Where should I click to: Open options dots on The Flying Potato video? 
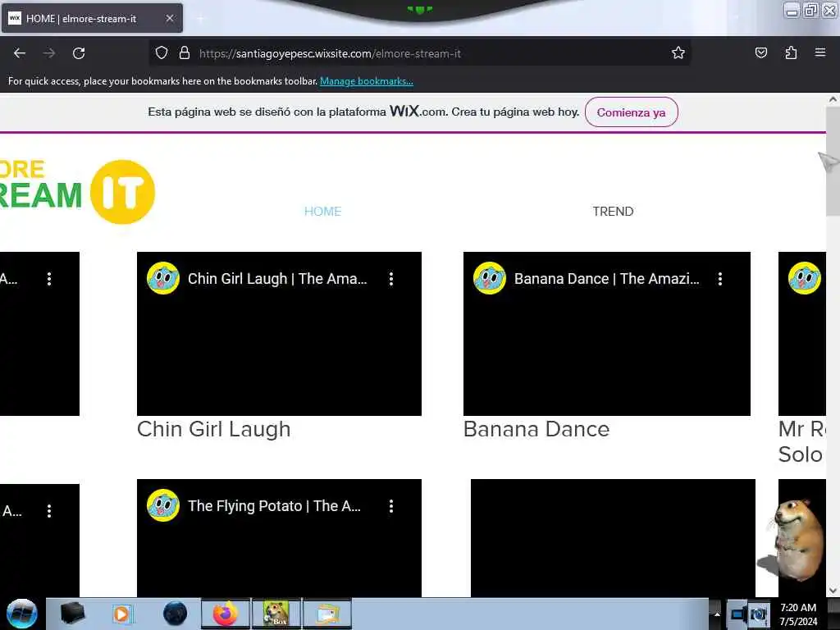(391, 506)
